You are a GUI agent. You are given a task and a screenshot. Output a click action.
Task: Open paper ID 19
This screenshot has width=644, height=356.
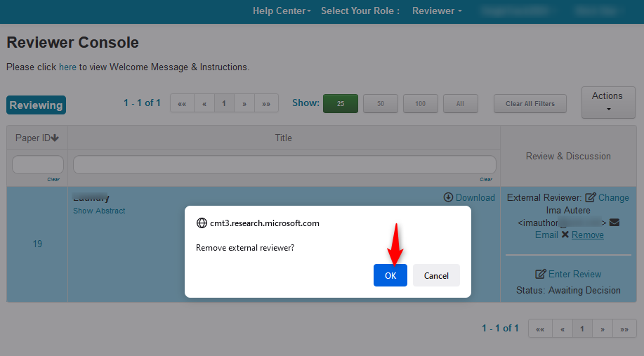(37, 244)
